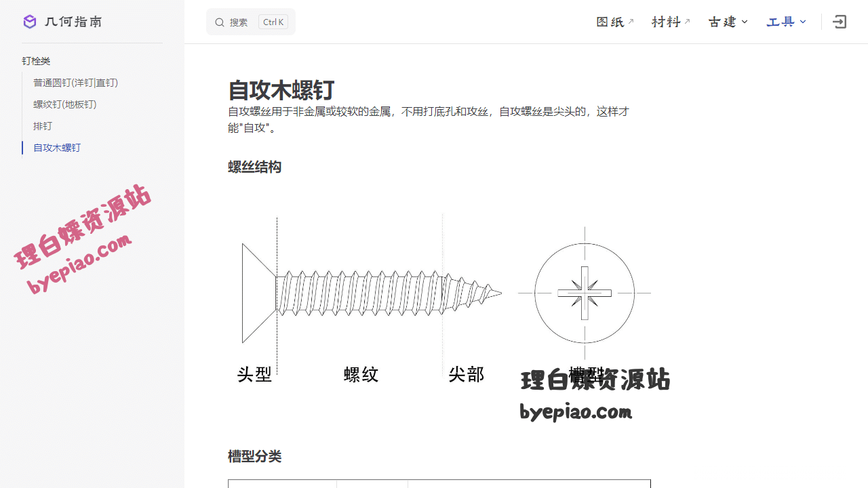The height and width of the screenshot is (488, 868).
Task: Click the chevron arrow next to 工具
Action: coord(804,22)
